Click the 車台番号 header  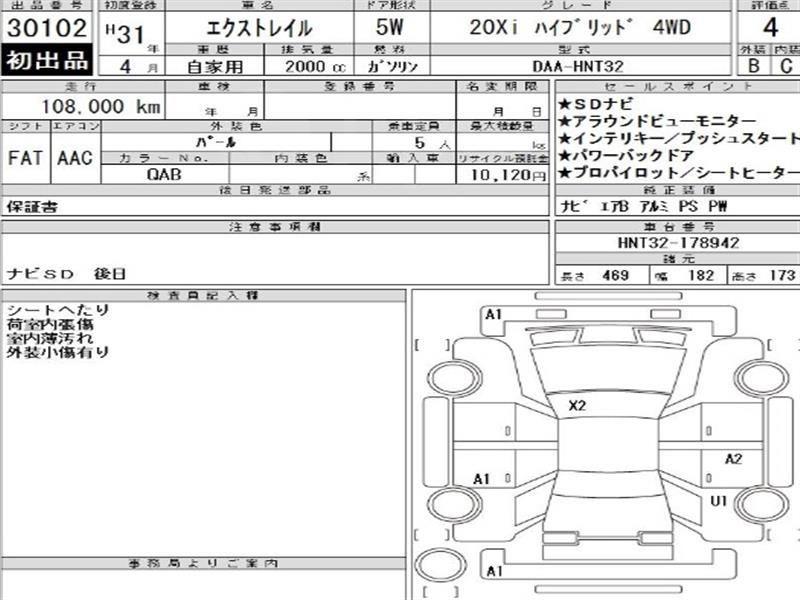coord(679,227)
